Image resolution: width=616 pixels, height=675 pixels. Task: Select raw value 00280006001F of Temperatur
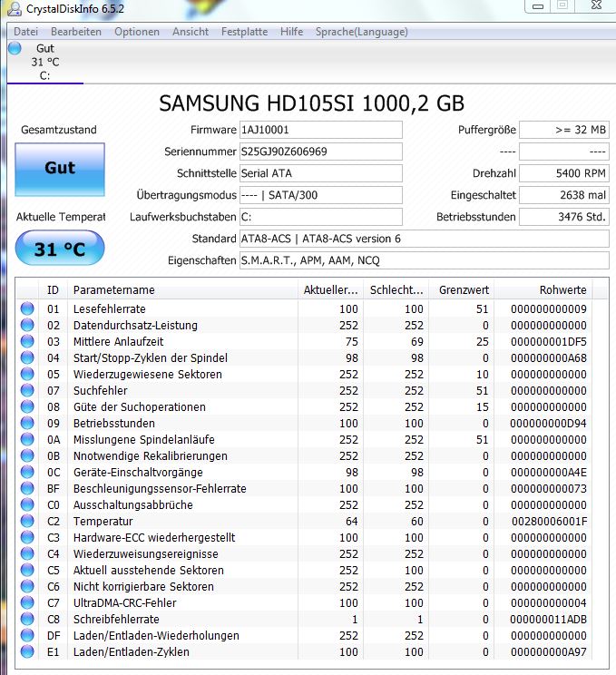(549, 521)
